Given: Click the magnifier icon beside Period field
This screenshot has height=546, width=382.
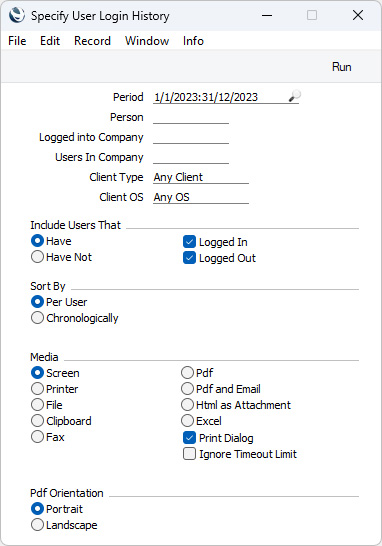Looking at the screenshot, I should 295,96.
